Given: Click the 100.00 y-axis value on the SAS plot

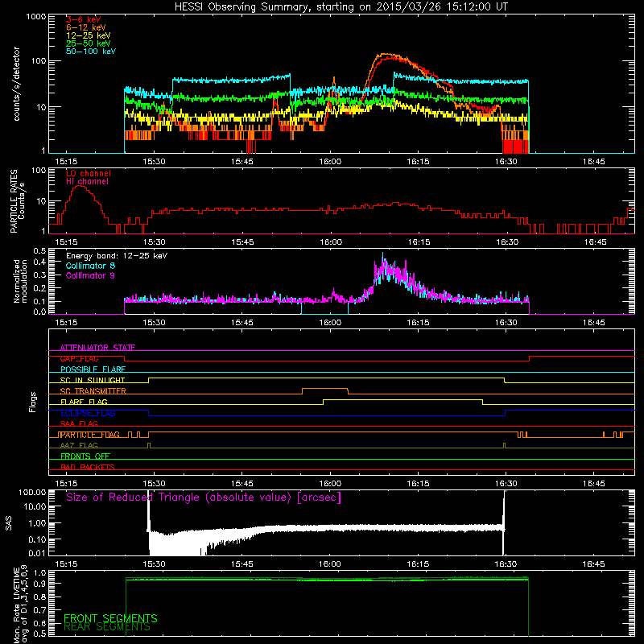Looking at the screenshot, I should coord(32,492).
